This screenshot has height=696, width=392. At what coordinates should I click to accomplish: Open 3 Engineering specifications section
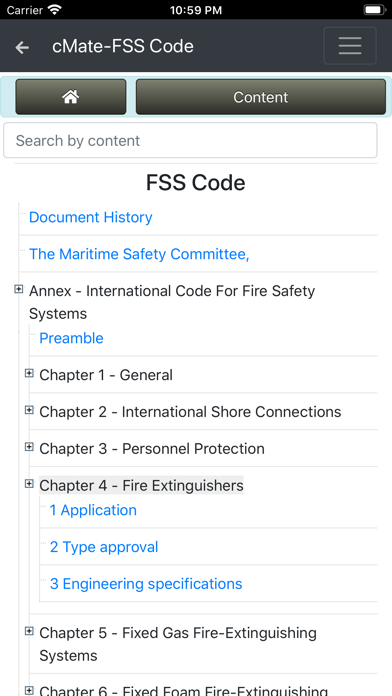146,584
